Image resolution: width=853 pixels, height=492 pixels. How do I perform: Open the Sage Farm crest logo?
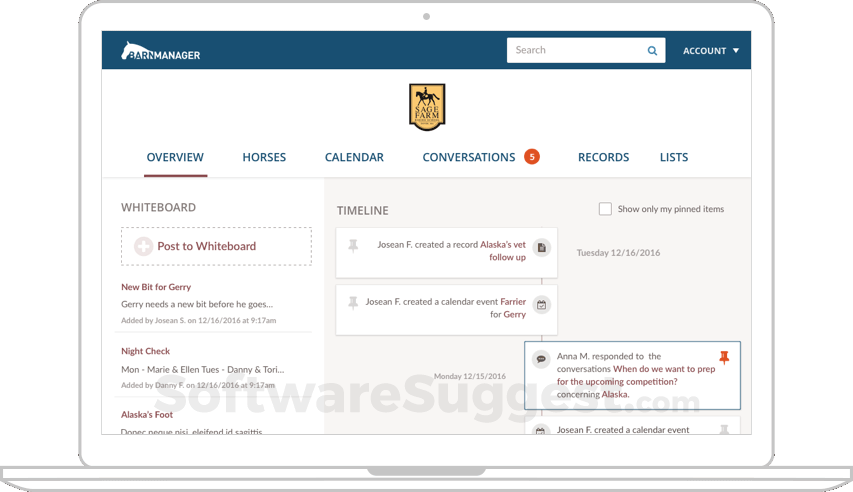pos(427,107)
